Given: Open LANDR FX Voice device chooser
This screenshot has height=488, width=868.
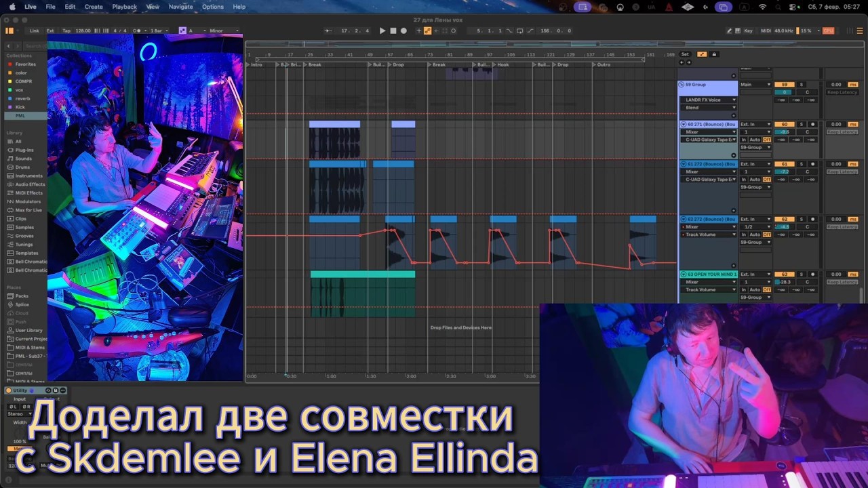Looking at the screenshot, I should [709, 100].
